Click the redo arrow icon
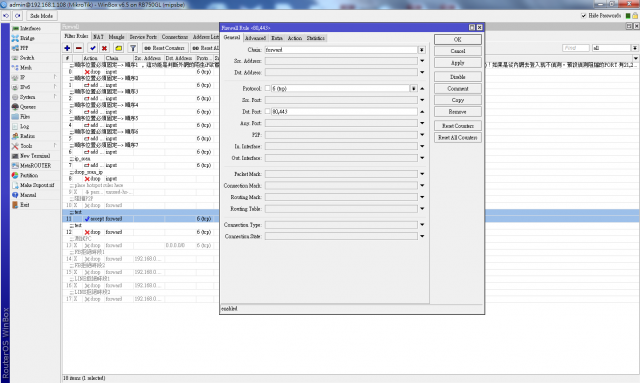This screenshot has width=640, height=383. 18,16
